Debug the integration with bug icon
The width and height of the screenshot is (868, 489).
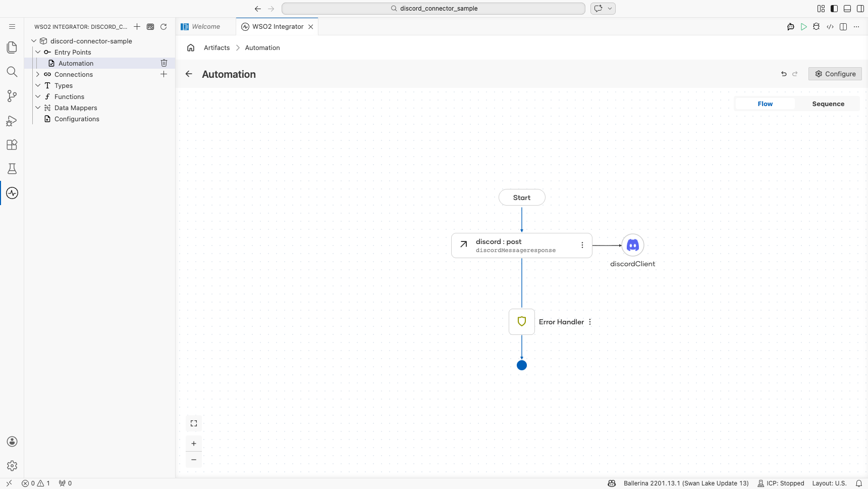pyautogui.click(x=817, y=27)
